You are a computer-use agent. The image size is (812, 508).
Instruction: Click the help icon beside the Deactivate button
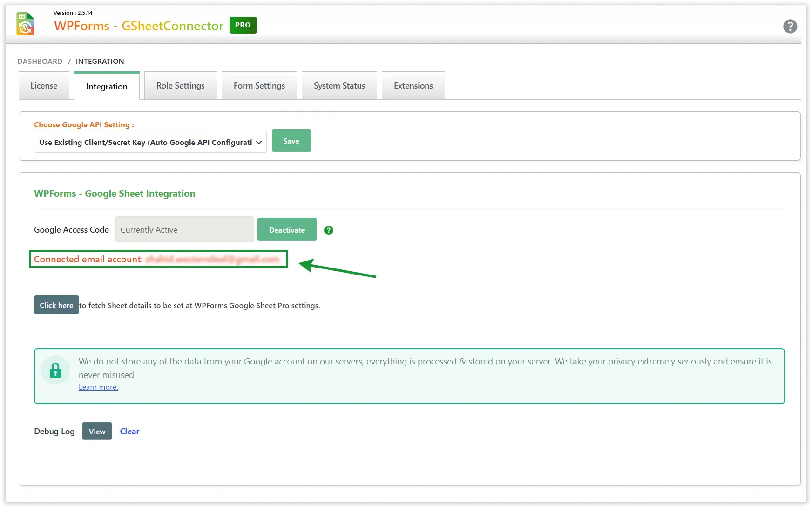pyautogui.click(x=329, y=230)
